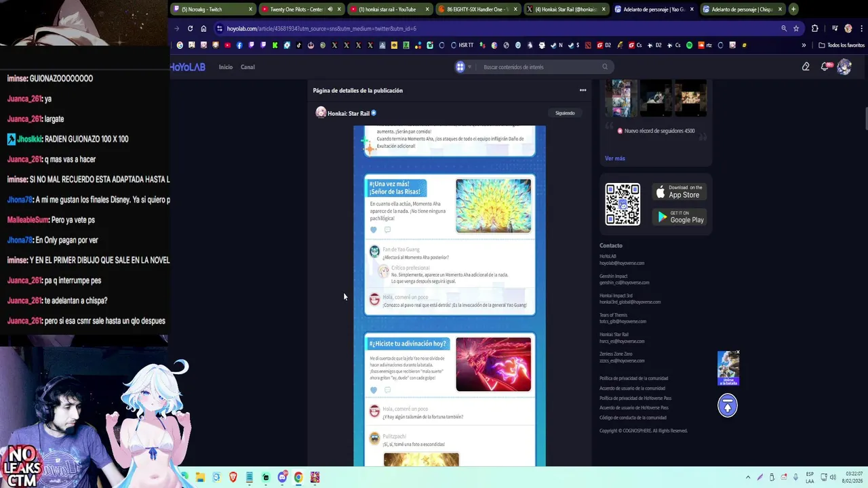Comment on the Hiciste tu adivinación hoy card
This screenshot has width=868, height=488.
click(387, 390)
